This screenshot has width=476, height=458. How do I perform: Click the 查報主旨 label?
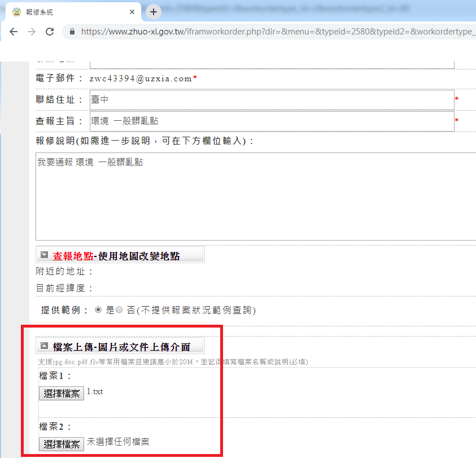point(59,121)
